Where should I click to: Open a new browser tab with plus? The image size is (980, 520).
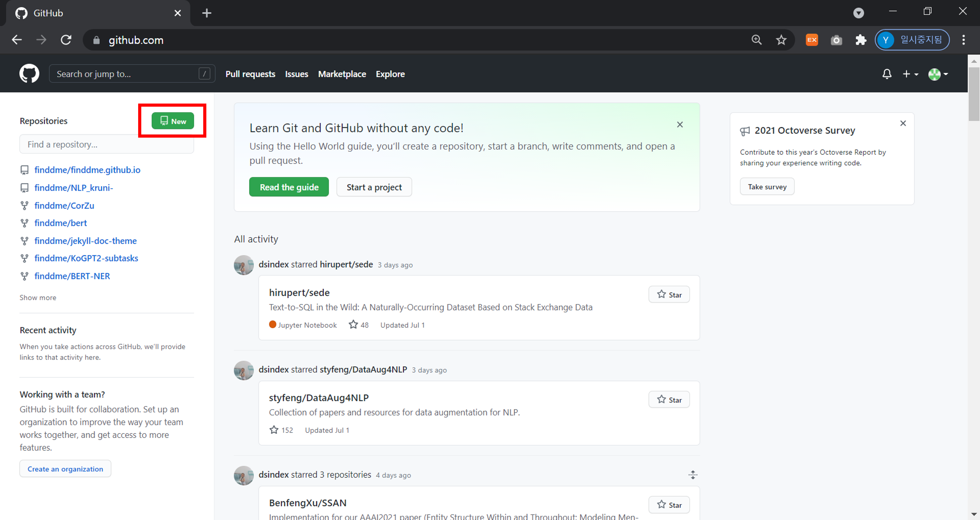coord(207,13)
